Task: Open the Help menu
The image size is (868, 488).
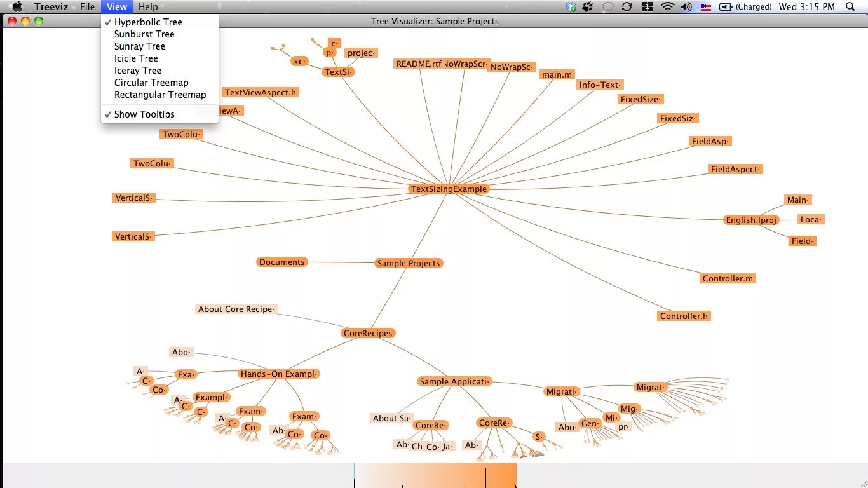Action: 148,7
